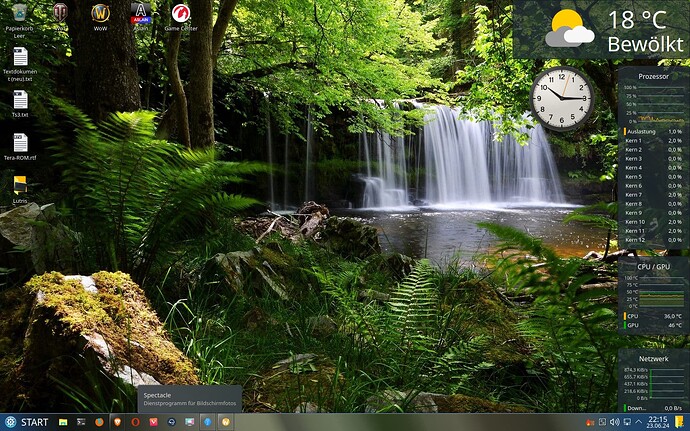This screenshot has width=690, height=431.
Task: Click the CPU 36,0 °C reading
Action: (x=653, y=316)
